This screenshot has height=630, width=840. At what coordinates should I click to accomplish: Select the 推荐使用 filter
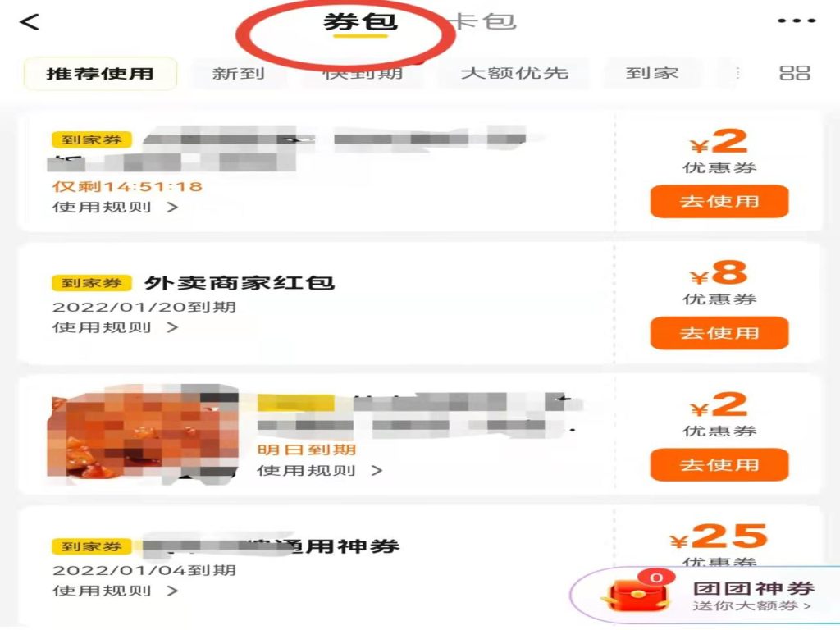(100, 73)
